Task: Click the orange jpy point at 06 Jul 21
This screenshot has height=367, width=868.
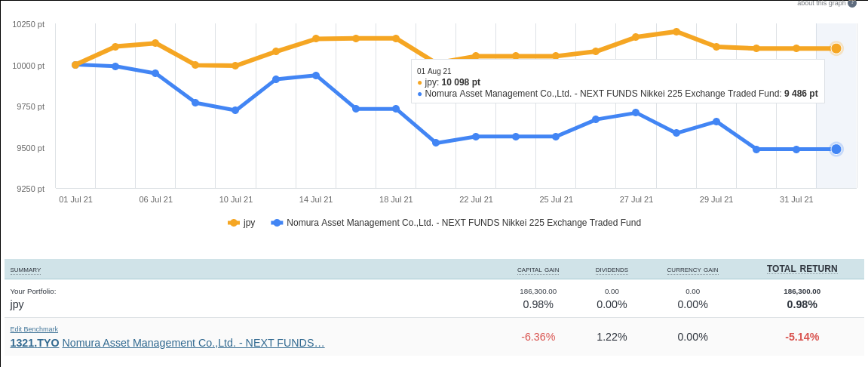Action: pos(155,43)
